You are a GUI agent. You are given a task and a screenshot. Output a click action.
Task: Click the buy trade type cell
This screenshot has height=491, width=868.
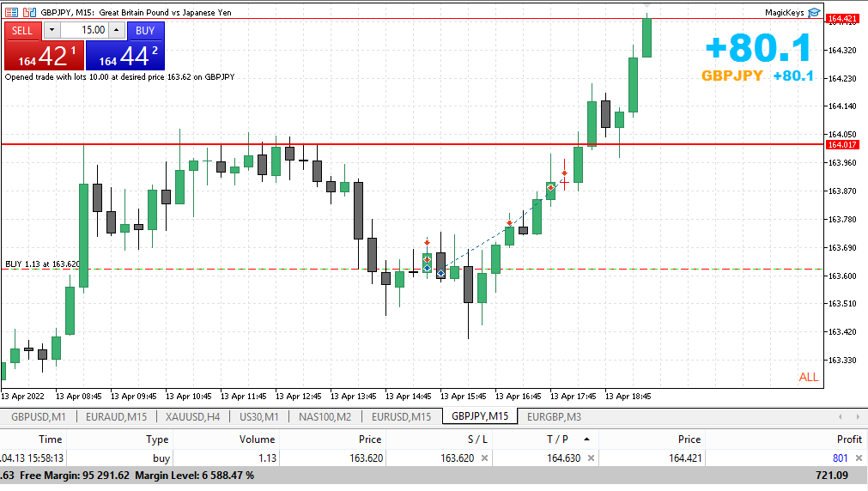tap(161, 458)
